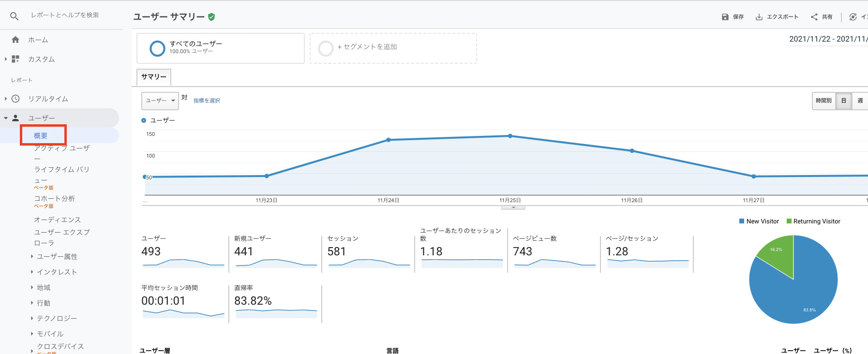Switch graph to weekly (週) view
Viewport: 868px width, 354px height.
[x=860, y=101]
